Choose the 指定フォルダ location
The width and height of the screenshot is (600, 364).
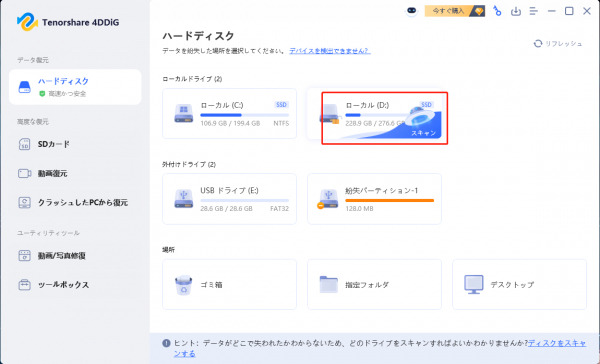[x=374, y=284]
